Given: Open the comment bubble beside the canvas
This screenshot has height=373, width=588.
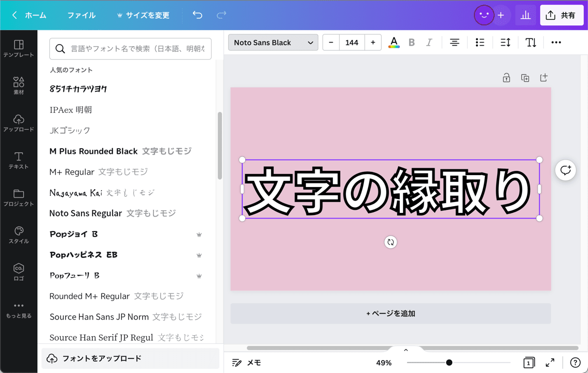Looking at the screenshot, I should click(x=565, y=170).
